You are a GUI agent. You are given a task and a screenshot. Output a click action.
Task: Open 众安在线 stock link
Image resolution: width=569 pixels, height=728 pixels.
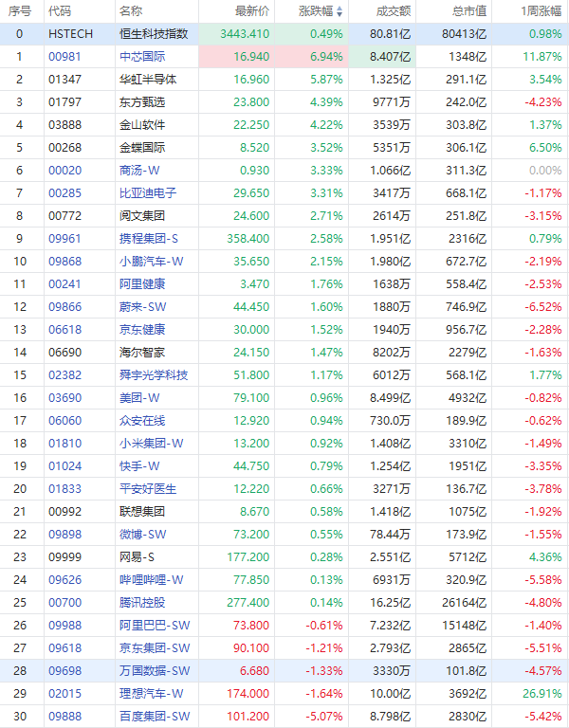142,421
